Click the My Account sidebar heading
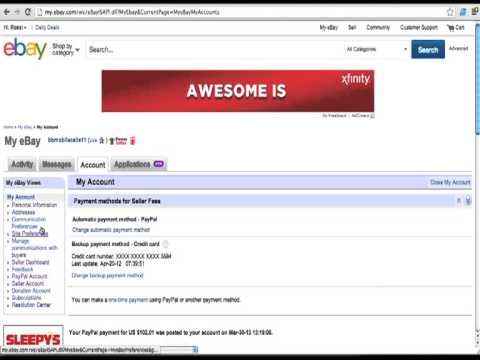Image resolution: width=480 pixels, height=360 pixels. [x=21, y=197]
